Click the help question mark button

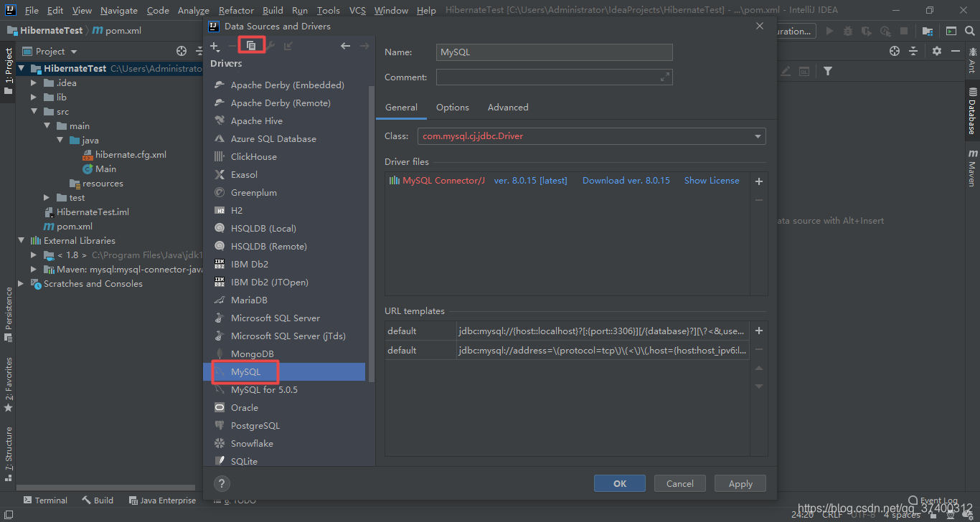point(222,483)
